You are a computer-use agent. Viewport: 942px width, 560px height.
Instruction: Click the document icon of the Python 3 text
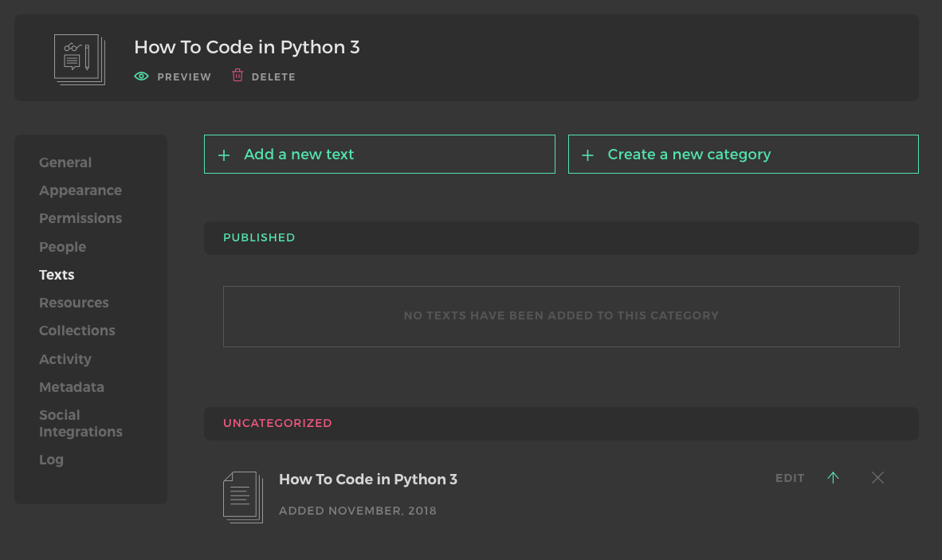pos(243,497)
